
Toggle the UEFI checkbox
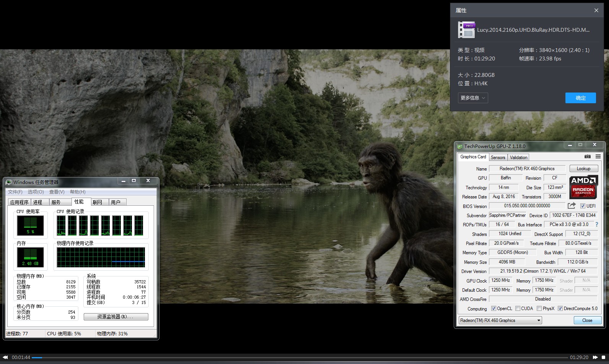[x=583, y=206]
